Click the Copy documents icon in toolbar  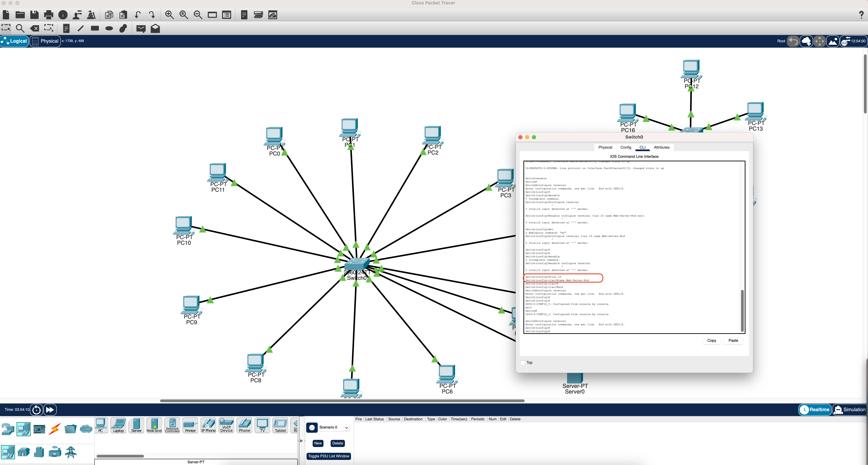click(x=109, y=15)
